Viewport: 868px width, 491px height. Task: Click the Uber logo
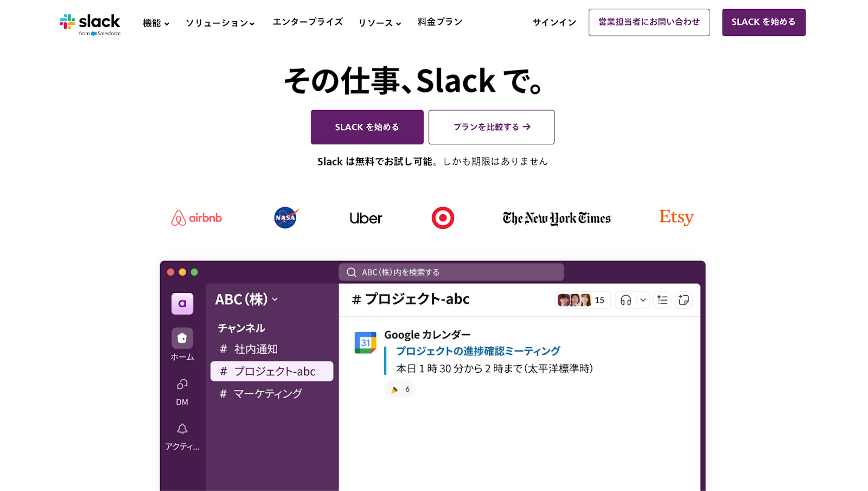(366, 218)
